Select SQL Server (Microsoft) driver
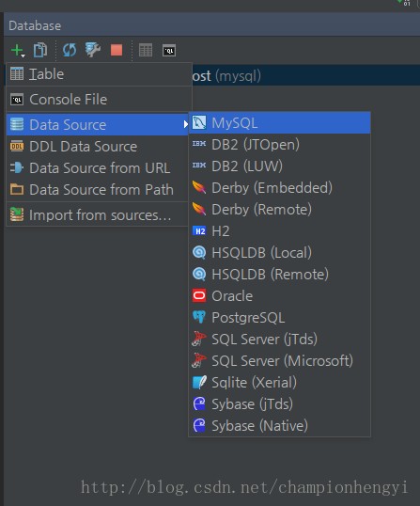The height and width of the screenshot is (506, 420). tap(279, 361)
